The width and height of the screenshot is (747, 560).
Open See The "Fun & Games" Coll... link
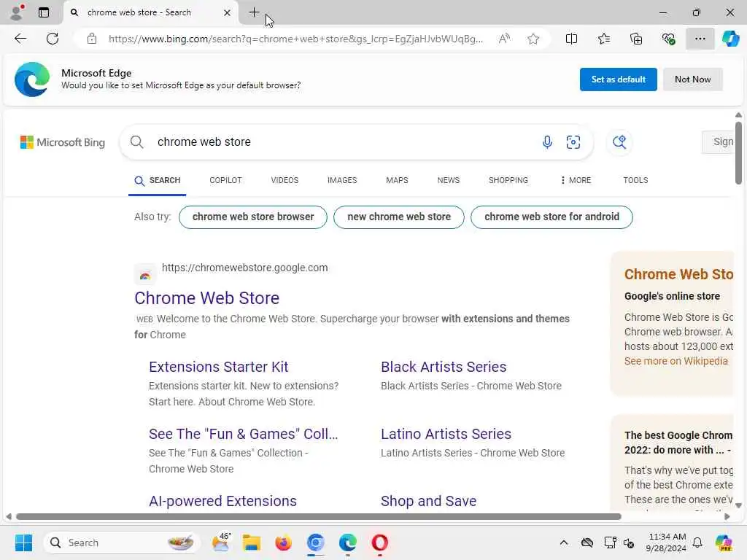pos(244,435)
